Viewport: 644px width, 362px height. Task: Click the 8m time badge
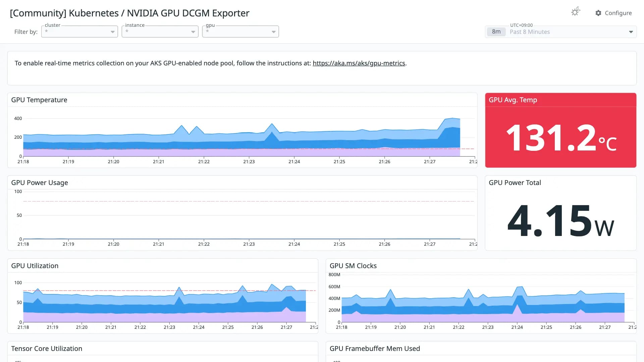click(496, 32)
